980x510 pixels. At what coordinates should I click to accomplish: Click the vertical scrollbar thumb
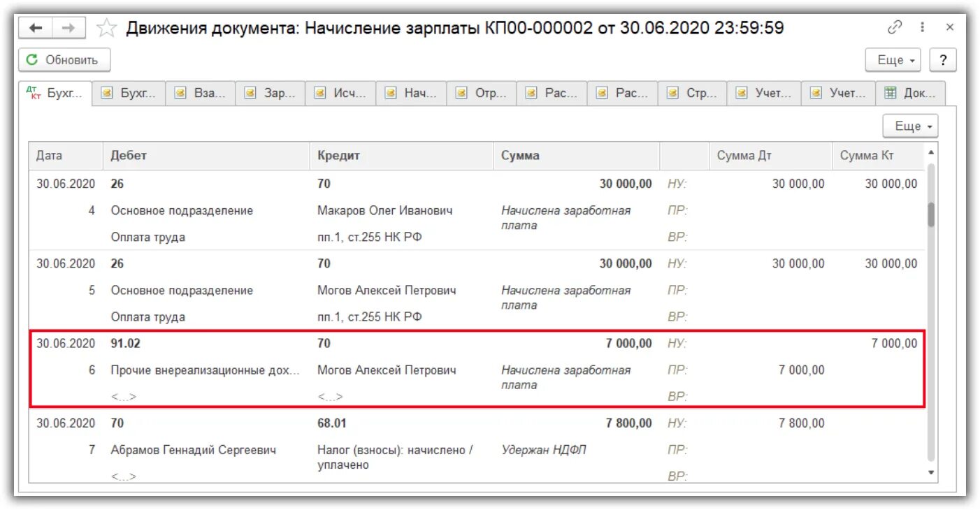point(931,214)
